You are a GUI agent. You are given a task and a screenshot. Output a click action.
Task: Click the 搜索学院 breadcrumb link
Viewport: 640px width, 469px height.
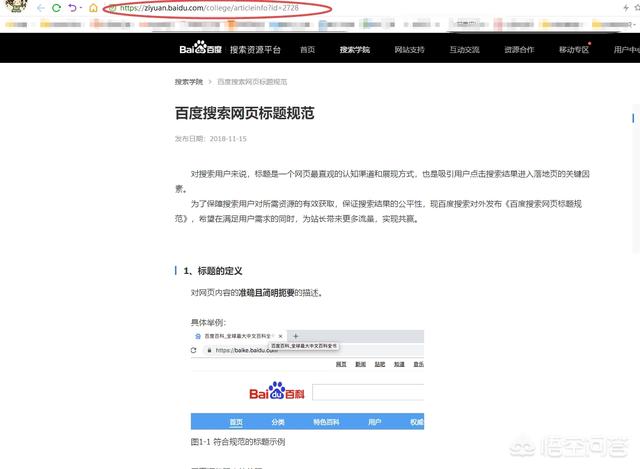tap(188, 81)
